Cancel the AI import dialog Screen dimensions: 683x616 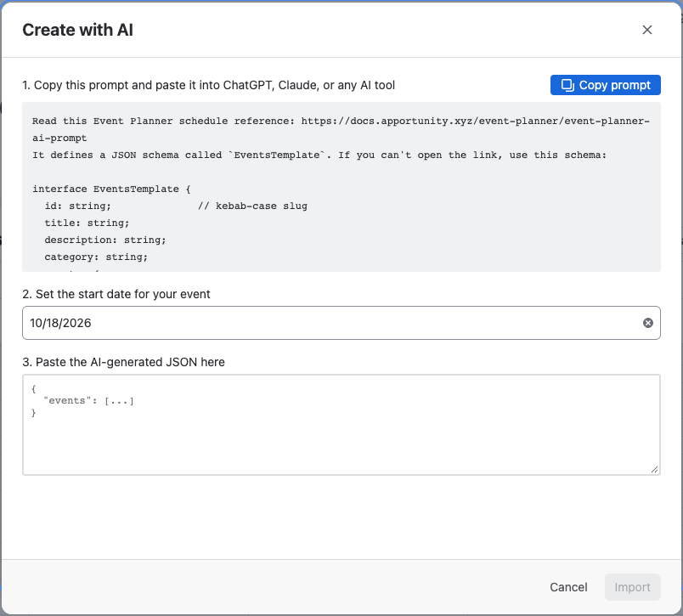[568, 587]
